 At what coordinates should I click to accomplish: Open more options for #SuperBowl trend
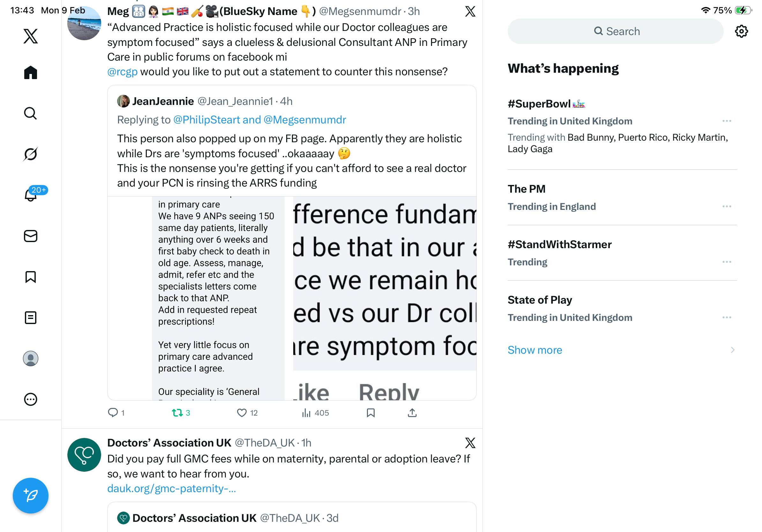tap(727, 121)
